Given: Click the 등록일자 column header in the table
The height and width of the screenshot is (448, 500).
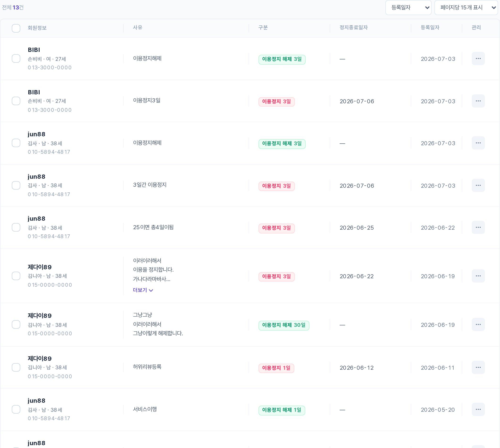Looking at the screenshot, I should (430, 28).
